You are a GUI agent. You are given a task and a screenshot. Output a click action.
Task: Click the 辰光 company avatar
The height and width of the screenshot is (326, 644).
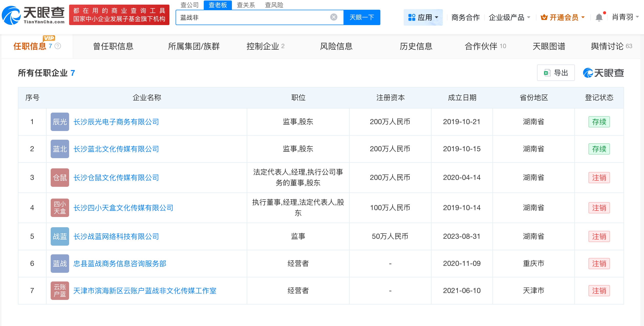(x=59, y=122)
